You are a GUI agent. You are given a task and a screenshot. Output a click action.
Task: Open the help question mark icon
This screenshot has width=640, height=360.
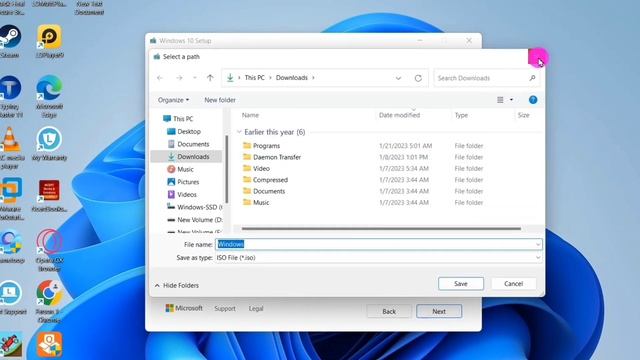[x=533, y=100]
